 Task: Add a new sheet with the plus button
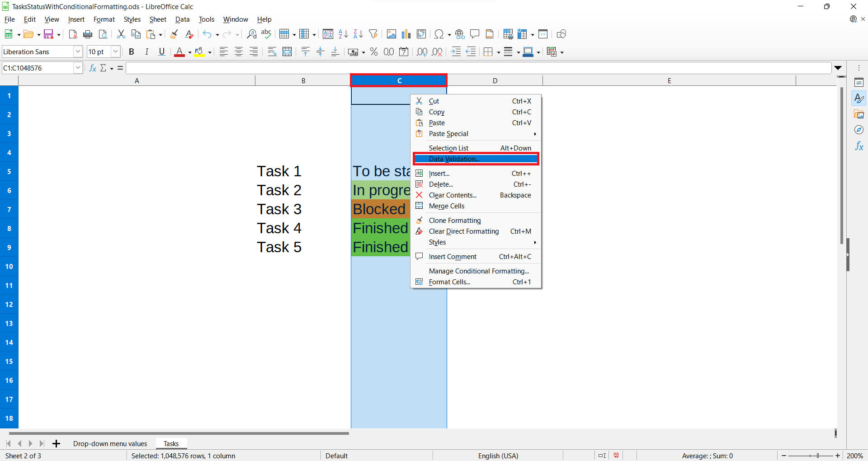pyautogui.click(x=56, y=444)
